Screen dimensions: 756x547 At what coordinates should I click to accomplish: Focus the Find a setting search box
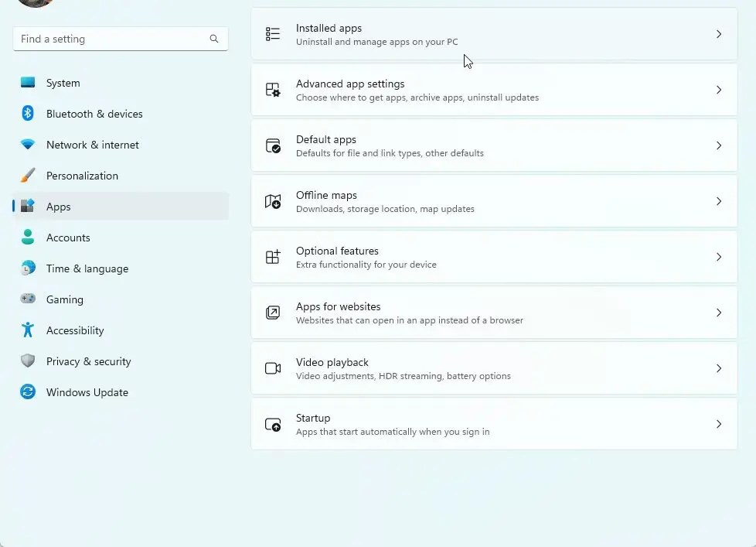click(121, 39)
